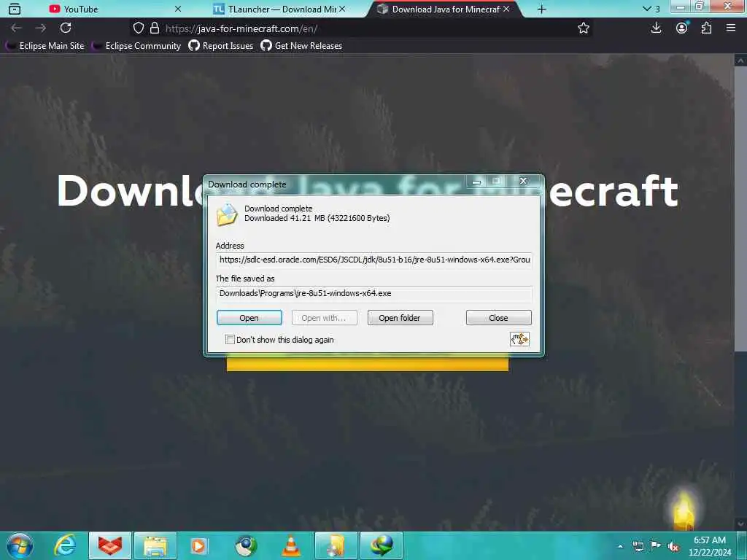747x560 pixels.
Task: Open the globe application taskbar icon
Action: [246, 545]
